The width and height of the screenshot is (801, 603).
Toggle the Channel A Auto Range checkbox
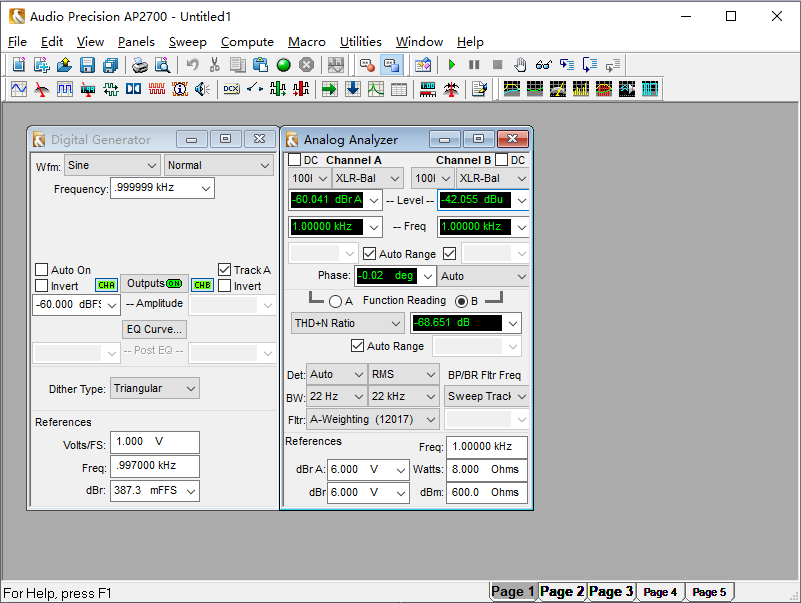coord(369,253)
